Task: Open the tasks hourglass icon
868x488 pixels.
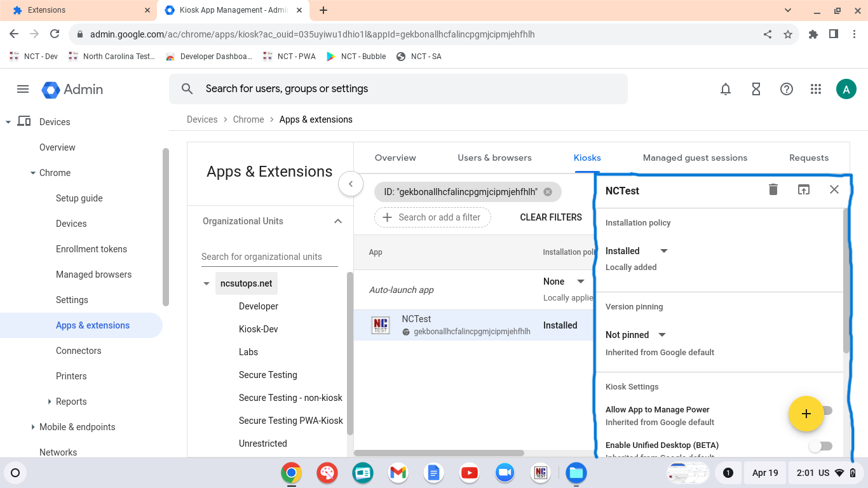Action: [x=756, y=89]
